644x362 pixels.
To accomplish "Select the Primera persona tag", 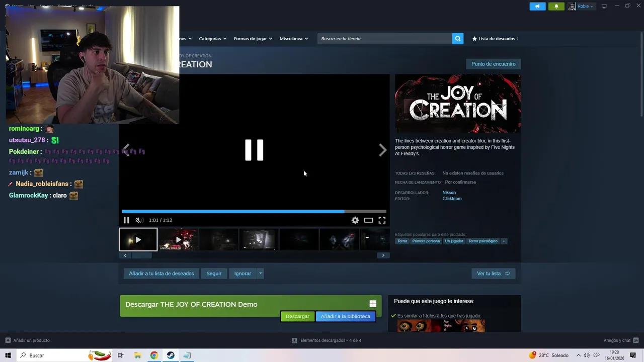I will (x=426, y=241).
